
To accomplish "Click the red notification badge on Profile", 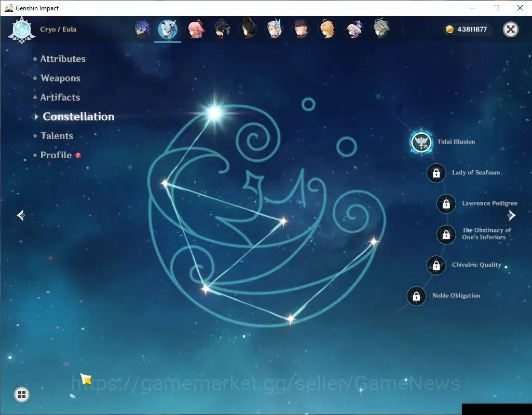I will [78, 155].
